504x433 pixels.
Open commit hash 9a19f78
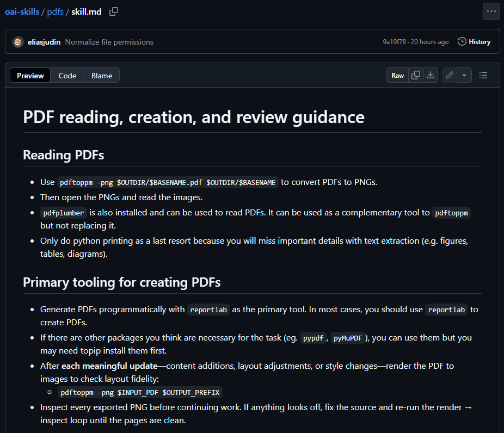(394, 42)
